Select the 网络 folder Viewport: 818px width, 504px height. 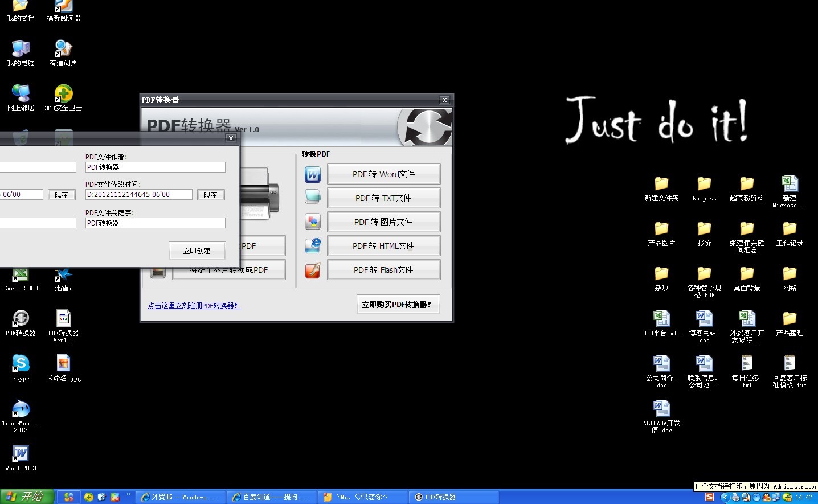(790, 279)
